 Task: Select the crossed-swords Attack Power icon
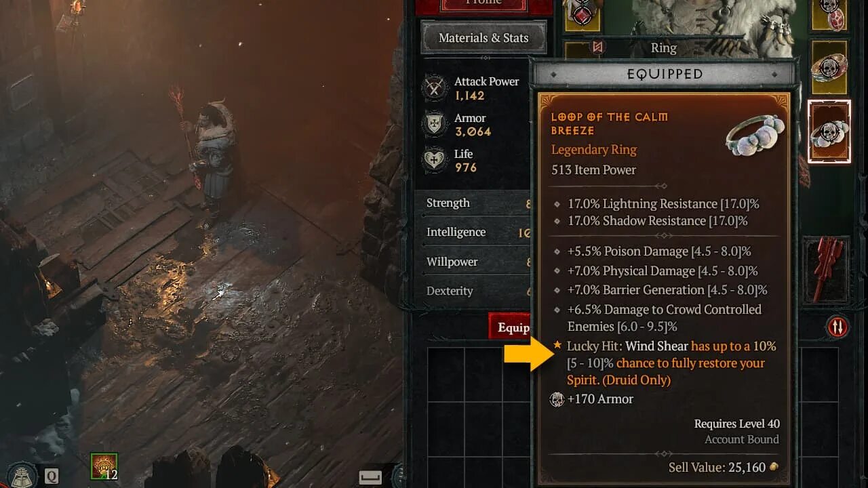434,88
